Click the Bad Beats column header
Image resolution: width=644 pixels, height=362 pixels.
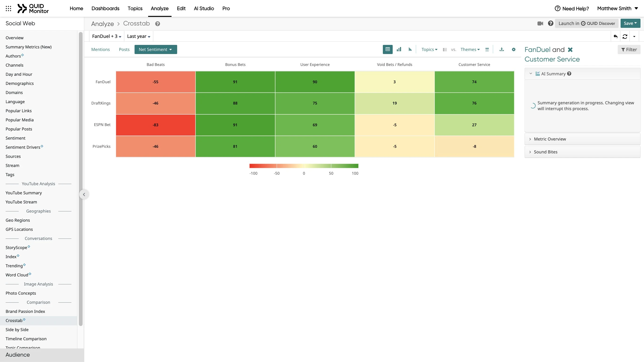[x=155, y=65]
